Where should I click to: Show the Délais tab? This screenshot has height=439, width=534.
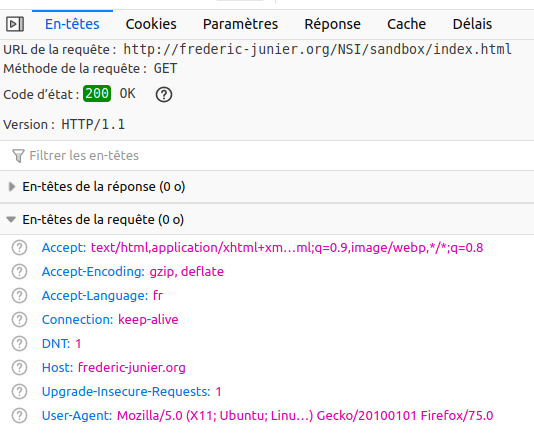pyautogui.click(x=472, y=24)
